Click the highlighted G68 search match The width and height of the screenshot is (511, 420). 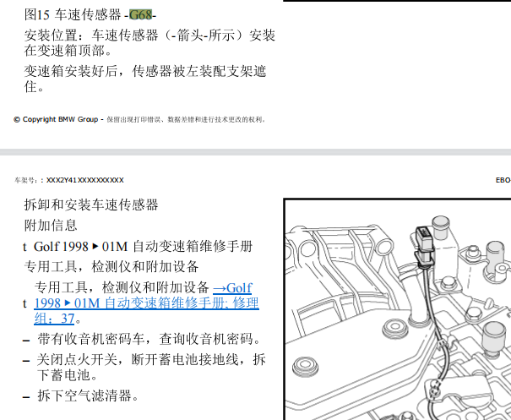click(x=141, y=14)
